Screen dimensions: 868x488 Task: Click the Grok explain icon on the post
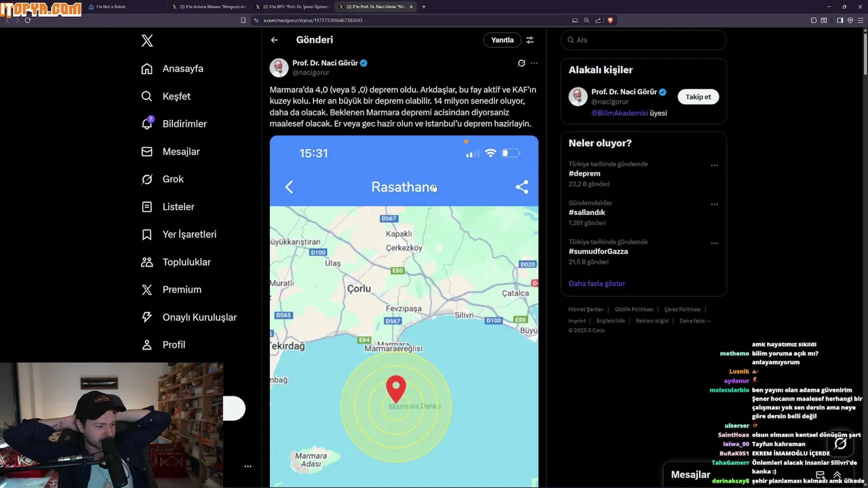(x=521, y=63)
